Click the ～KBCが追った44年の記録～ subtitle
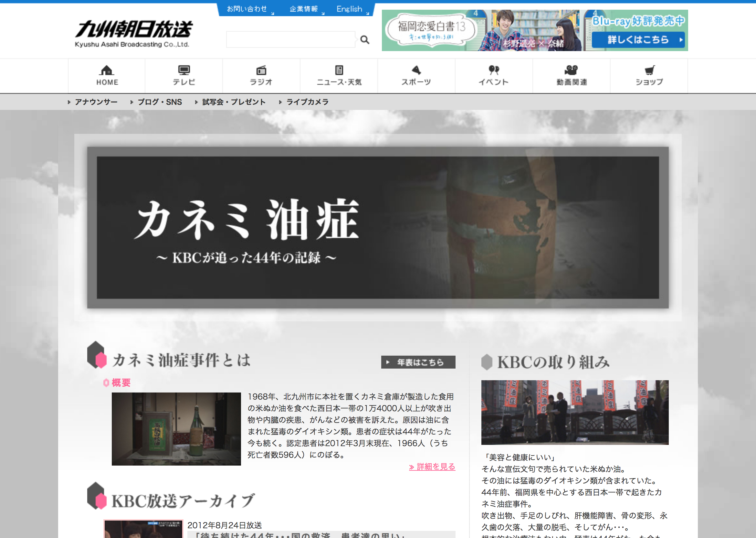Screen dimensions: 756x538 pyautogui.click(x=246, y=258)
